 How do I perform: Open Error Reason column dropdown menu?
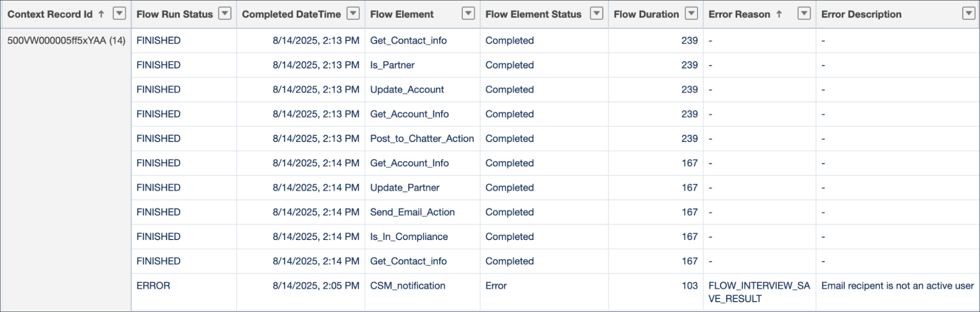(804, 14)
